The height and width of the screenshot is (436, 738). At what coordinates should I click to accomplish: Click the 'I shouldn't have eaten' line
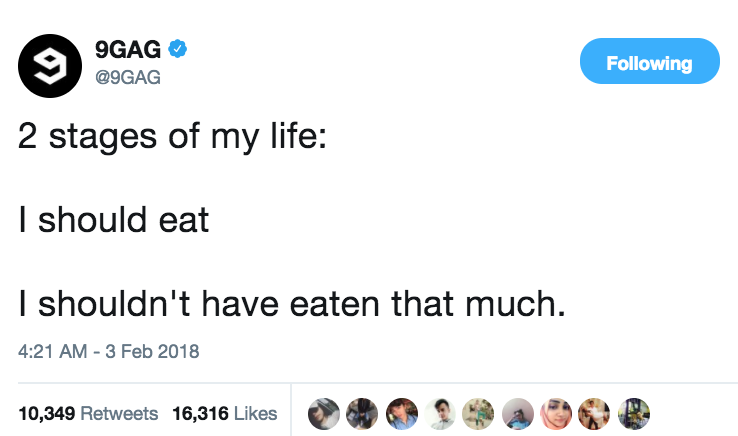[x=292, y=300]
